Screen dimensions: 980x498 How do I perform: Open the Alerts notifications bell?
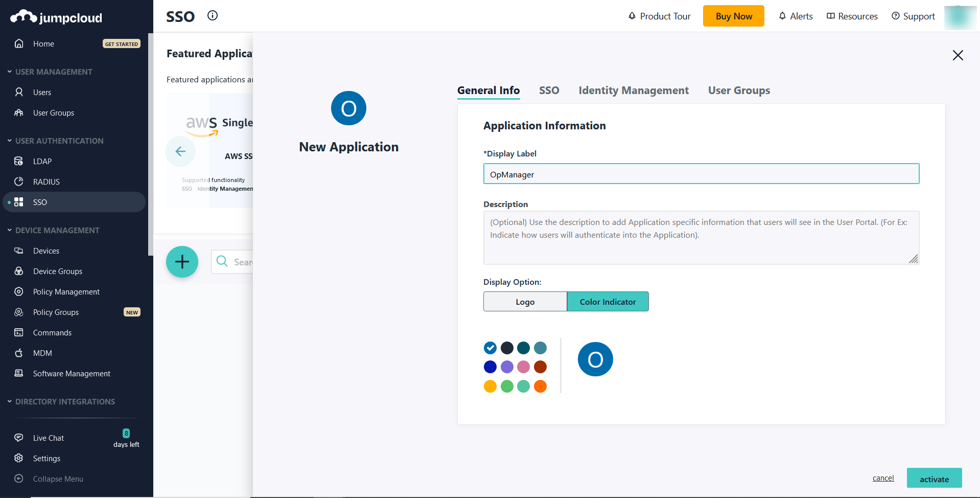click(795, 16)
